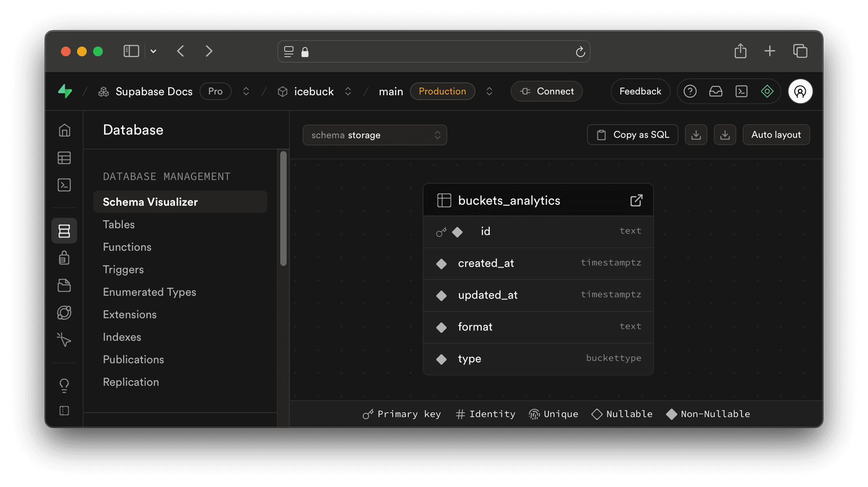
Task: Open the organization switcher next to Pro
Action: (x=246, y=92)
